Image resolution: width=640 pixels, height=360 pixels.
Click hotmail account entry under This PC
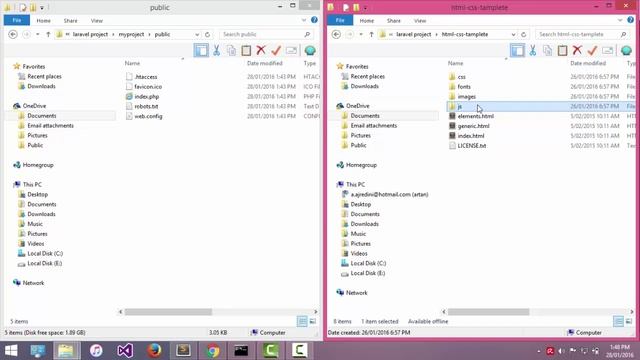tap(389, 194)
